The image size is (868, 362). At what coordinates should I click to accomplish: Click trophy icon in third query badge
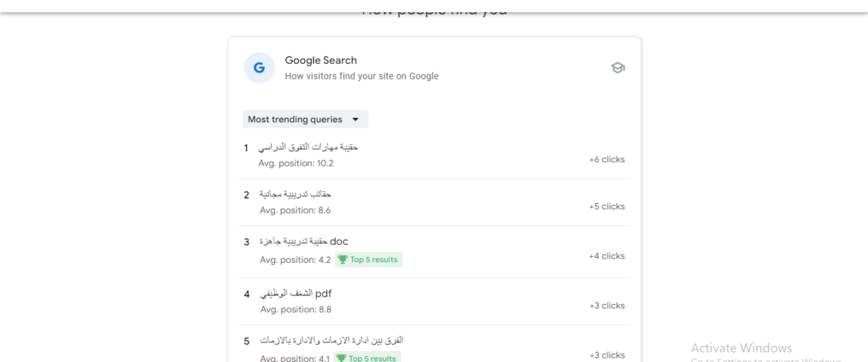tap(343, 260)
